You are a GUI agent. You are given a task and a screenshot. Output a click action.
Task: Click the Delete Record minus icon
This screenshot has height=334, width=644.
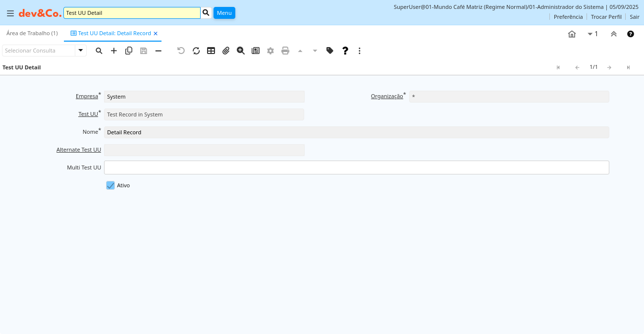[x=159, y=51]
